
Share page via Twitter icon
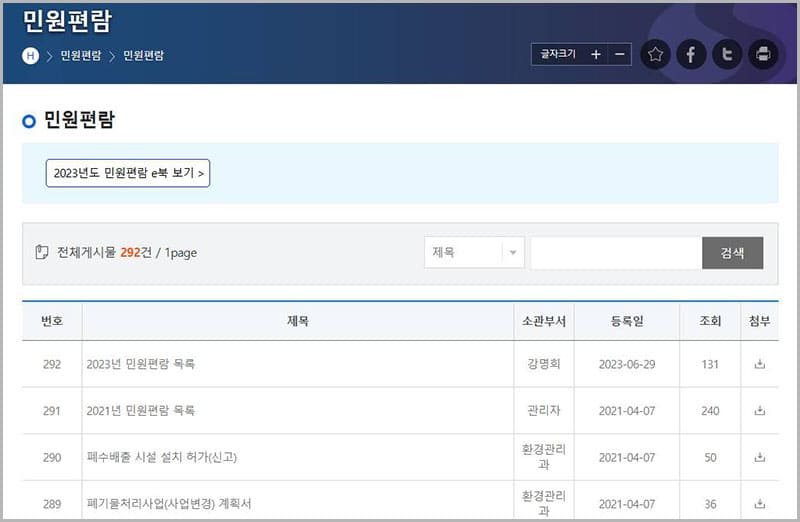[x=727, y=54]
